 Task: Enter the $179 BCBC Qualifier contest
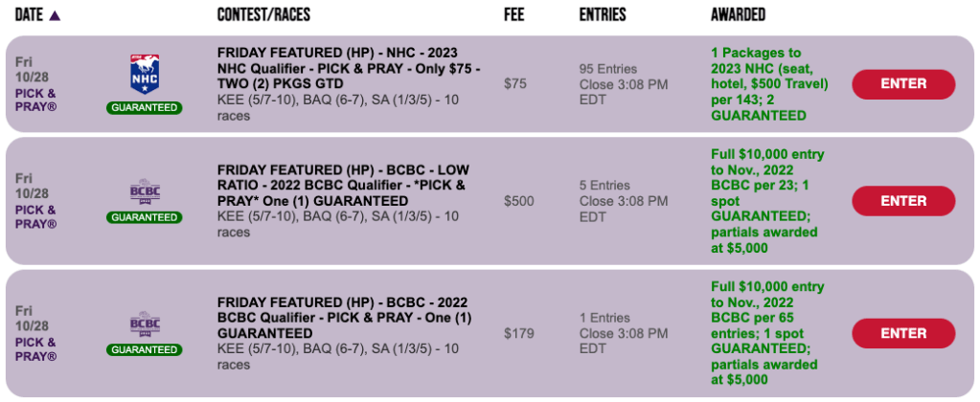(x=902, y=333)
